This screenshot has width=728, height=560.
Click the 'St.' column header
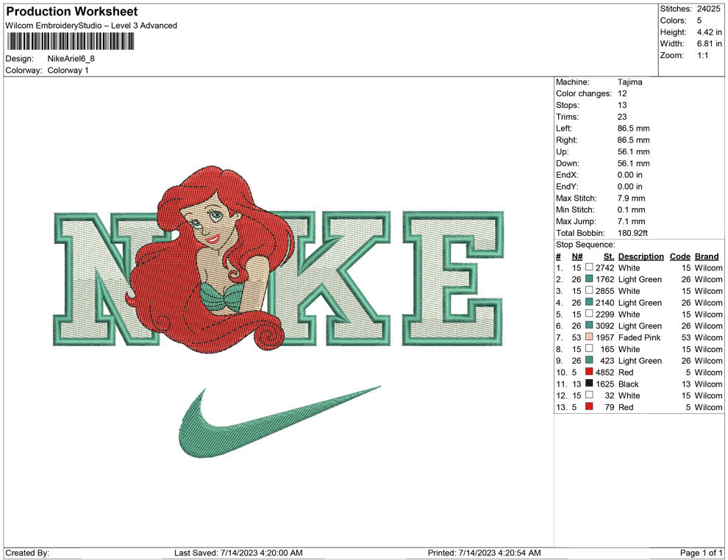609,256
